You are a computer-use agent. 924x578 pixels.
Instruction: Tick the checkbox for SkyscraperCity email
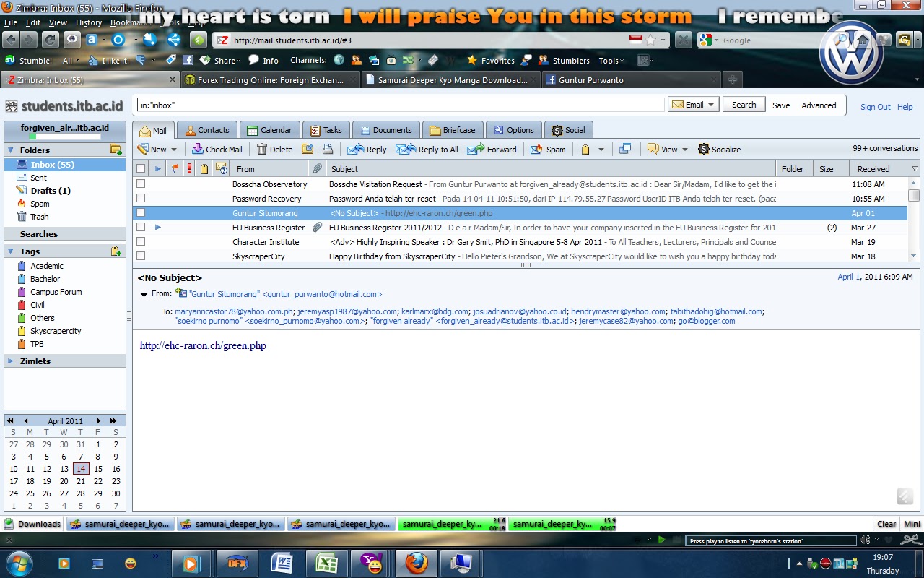141,256
